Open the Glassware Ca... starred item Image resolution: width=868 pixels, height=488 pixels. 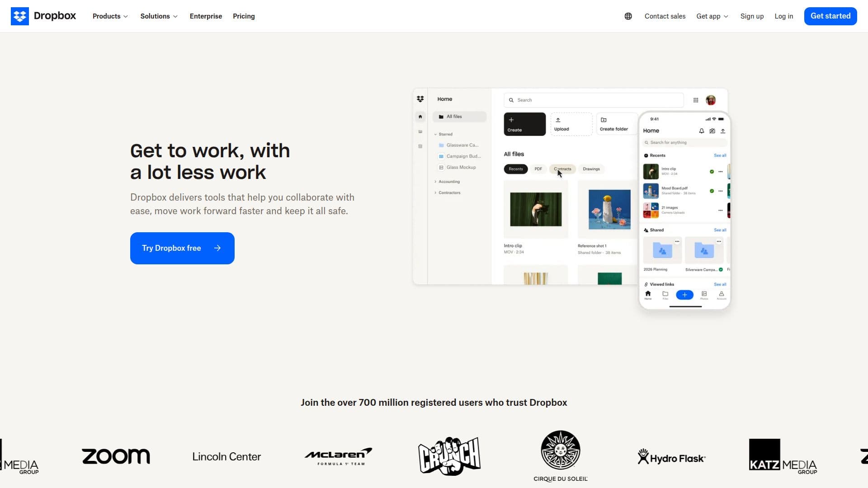pos(459,145)
